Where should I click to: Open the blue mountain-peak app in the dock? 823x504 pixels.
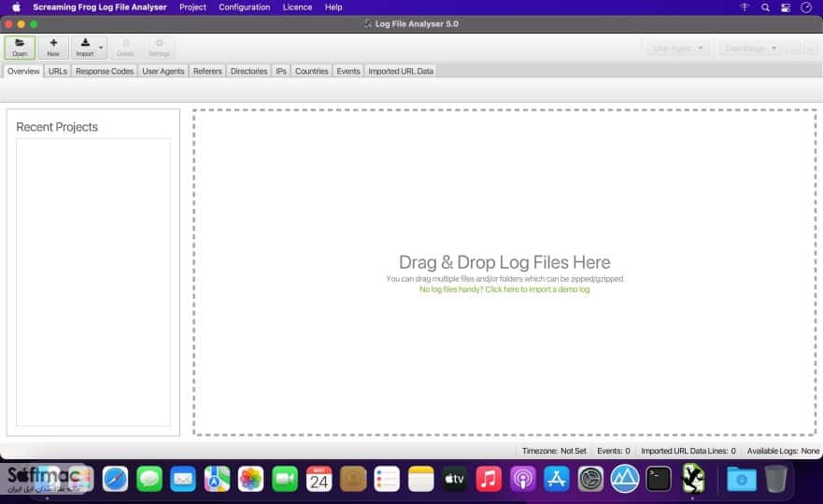625,479
